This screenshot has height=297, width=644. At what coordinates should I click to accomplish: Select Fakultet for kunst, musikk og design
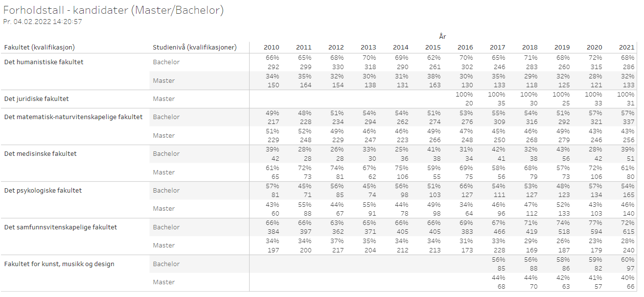click(x=59, y=264)
